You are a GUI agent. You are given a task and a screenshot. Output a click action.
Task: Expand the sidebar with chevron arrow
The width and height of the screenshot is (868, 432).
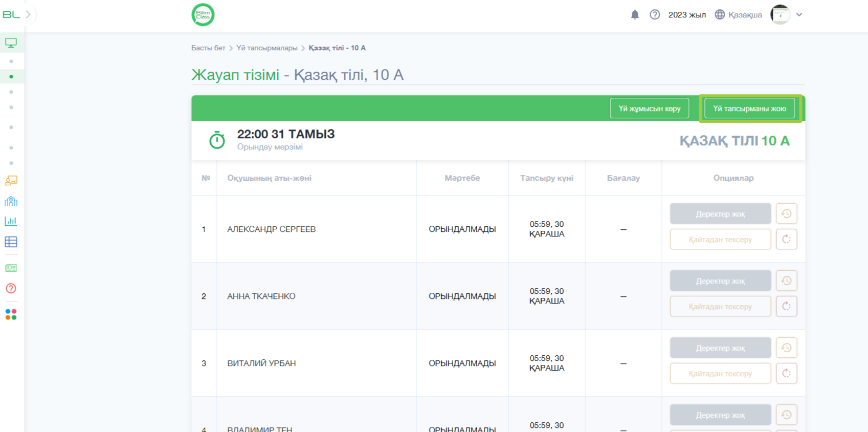[28, 15]
